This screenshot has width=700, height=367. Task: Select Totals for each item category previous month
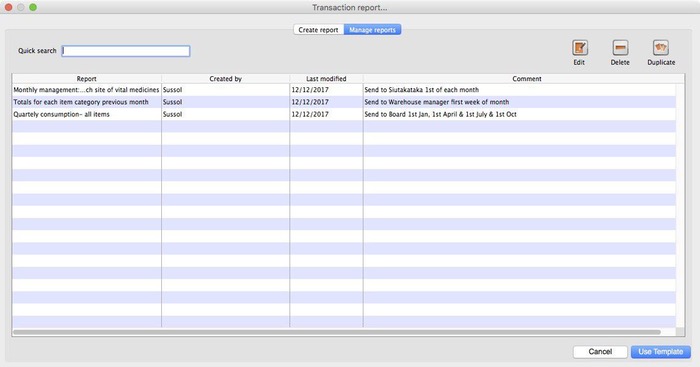pos(81,102)
